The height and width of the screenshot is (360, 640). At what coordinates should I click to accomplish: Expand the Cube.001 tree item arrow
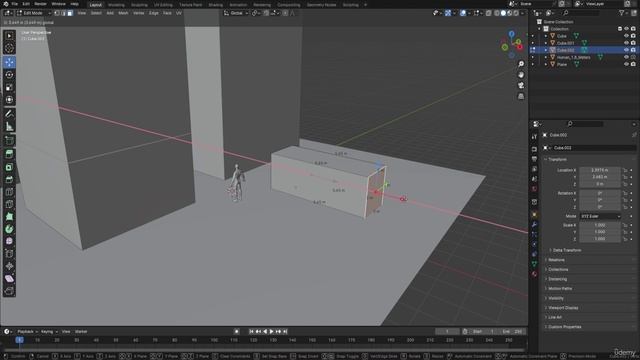(x=546, y=43)
